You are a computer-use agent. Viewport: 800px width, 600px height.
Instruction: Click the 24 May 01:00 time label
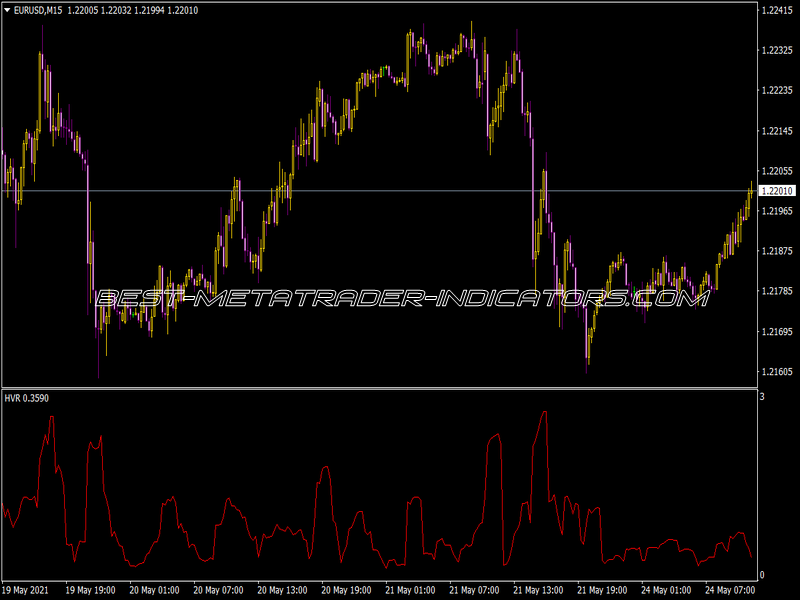click(x=666, y=590)
